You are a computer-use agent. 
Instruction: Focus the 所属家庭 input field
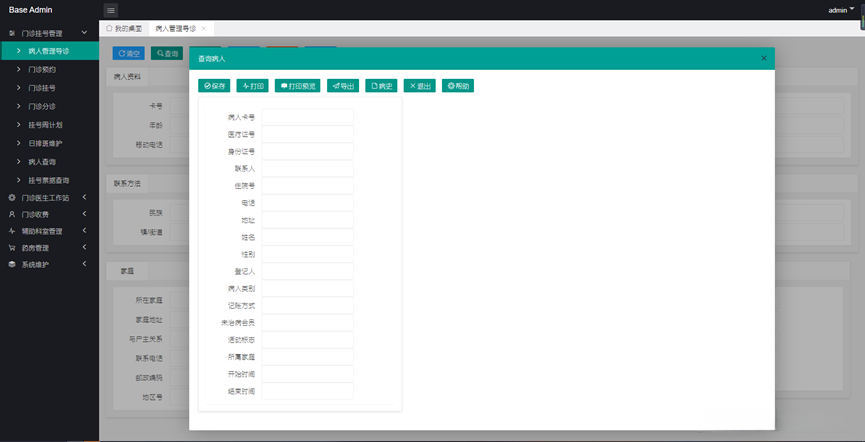[x=307, y=357]
